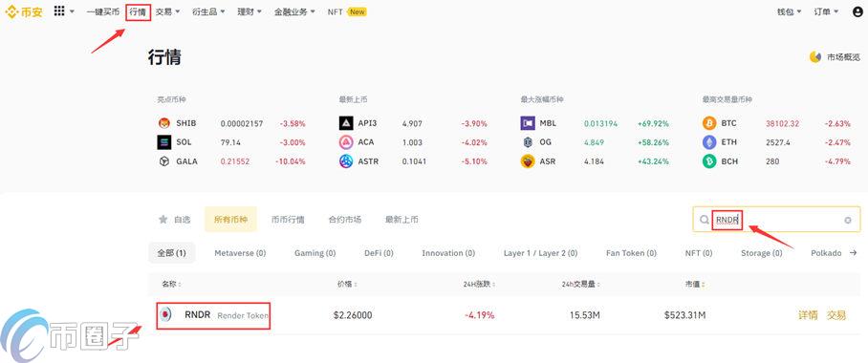
Task: Select the DeFi (0) category filter
Action: tap(379, 253)
